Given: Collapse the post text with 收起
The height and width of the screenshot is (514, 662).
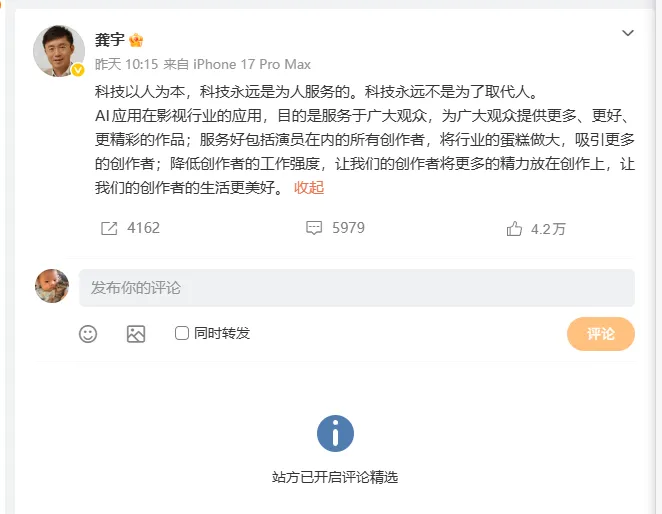Looking at the screenshot, I should pyautogui.click(x=309, y=188).
